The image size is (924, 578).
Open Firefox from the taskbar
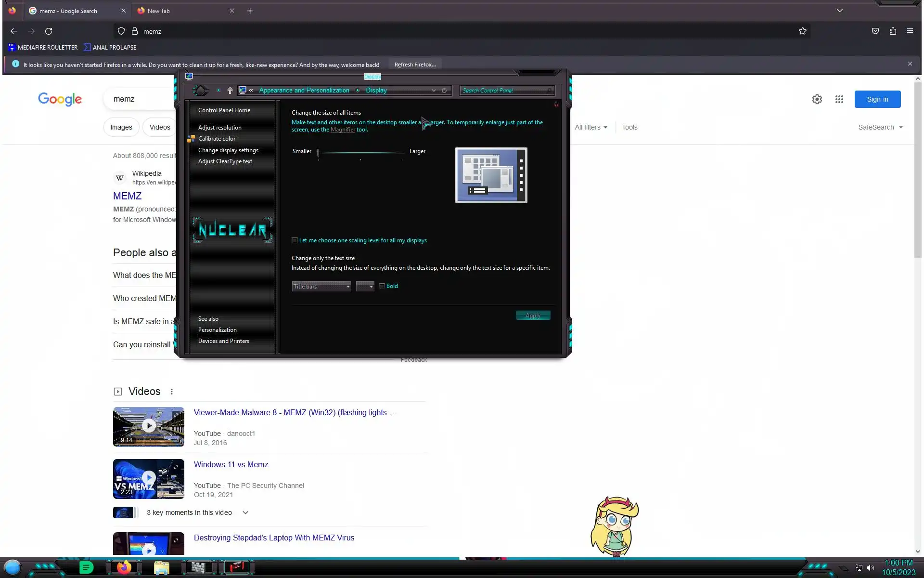[124, 567]
